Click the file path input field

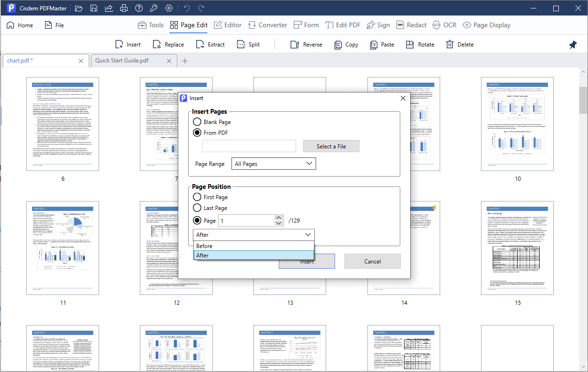(x=249, y=146)
